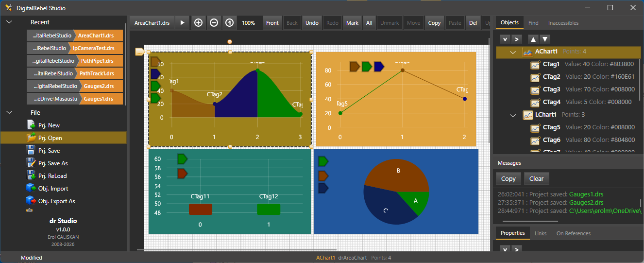Image resolution: width=644 pixels, height=263 pixels.
Task: Click the Obj. Import blue cube icon
Action: point(31,189)
